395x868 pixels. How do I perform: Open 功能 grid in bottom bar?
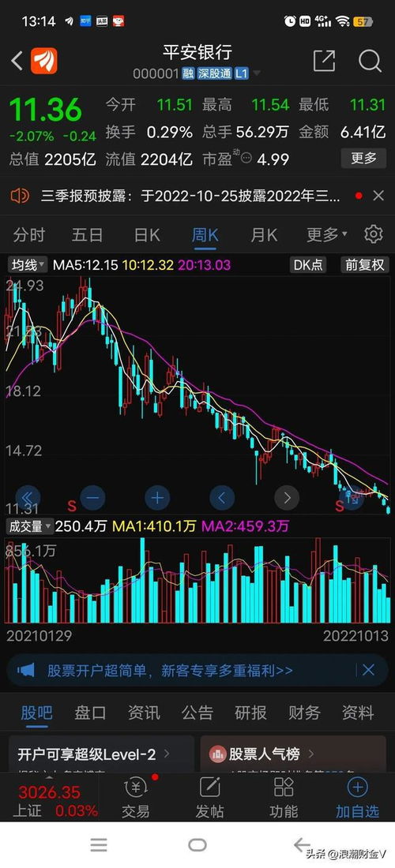[284, 797]
